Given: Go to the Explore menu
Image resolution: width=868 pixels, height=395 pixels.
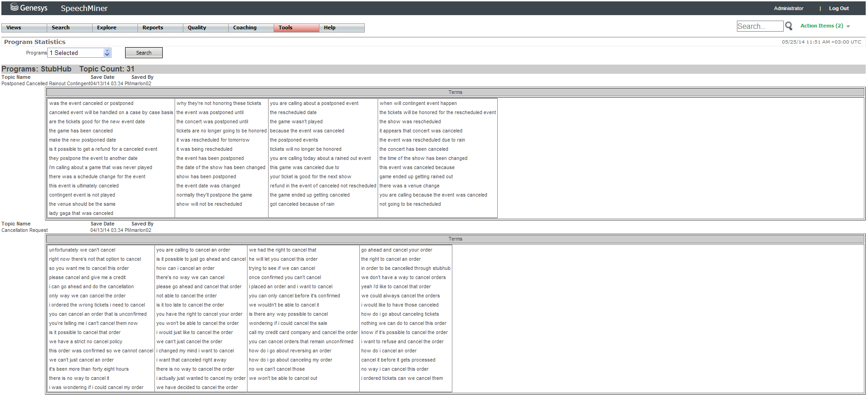Looking at the screenshot, I should 107,28.
